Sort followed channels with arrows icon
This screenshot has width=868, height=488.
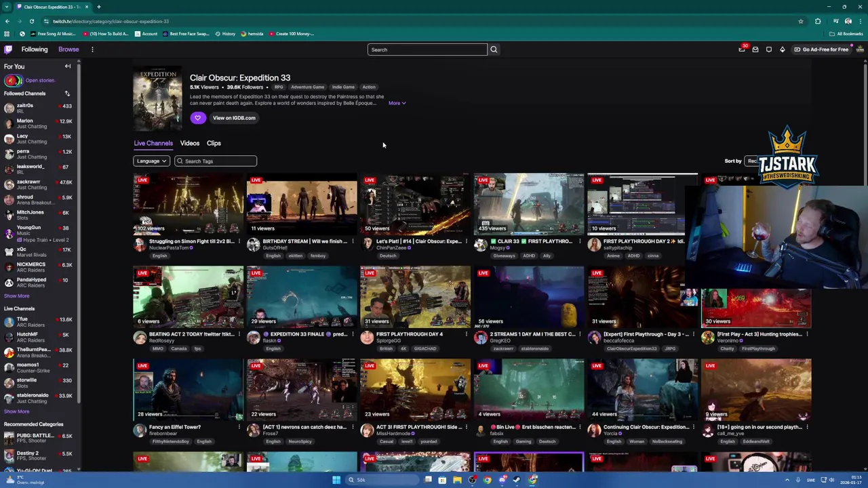pyautogui.click(x=67, y=94)
